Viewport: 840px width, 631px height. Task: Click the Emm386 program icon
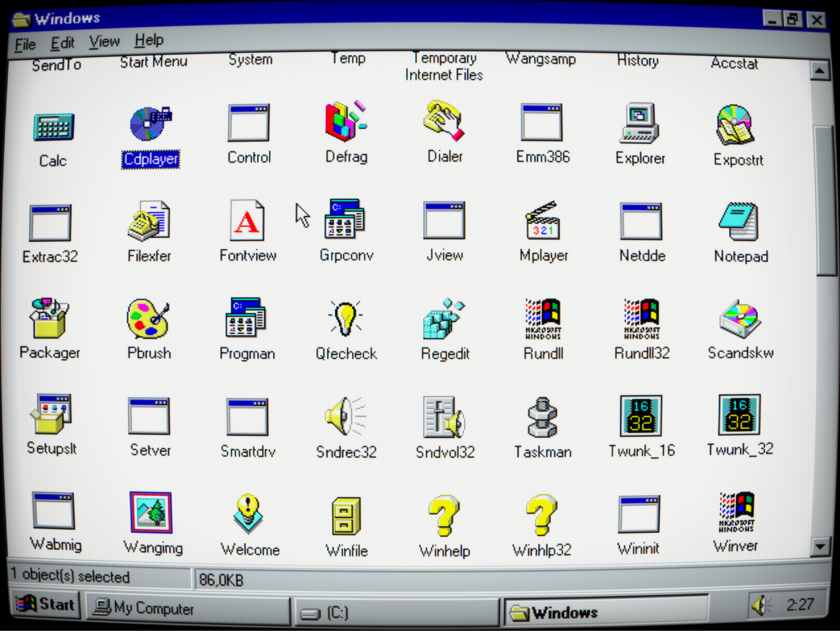click(x=542, y=122)
